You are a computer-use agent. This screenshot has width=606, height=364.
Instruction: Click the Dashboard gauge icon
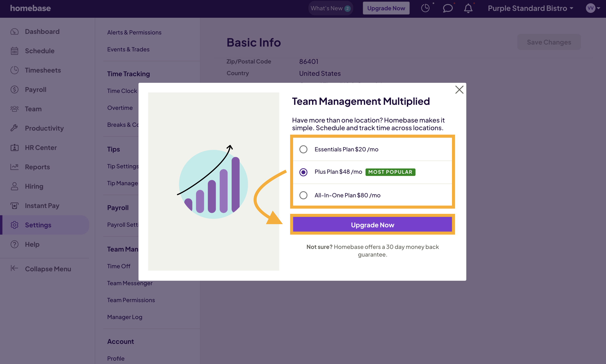[x=15, y=32]
